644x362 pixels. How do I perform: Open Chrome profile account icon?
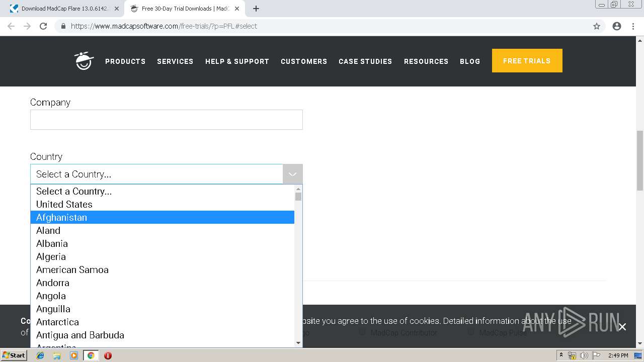click(x=617, y=26)
